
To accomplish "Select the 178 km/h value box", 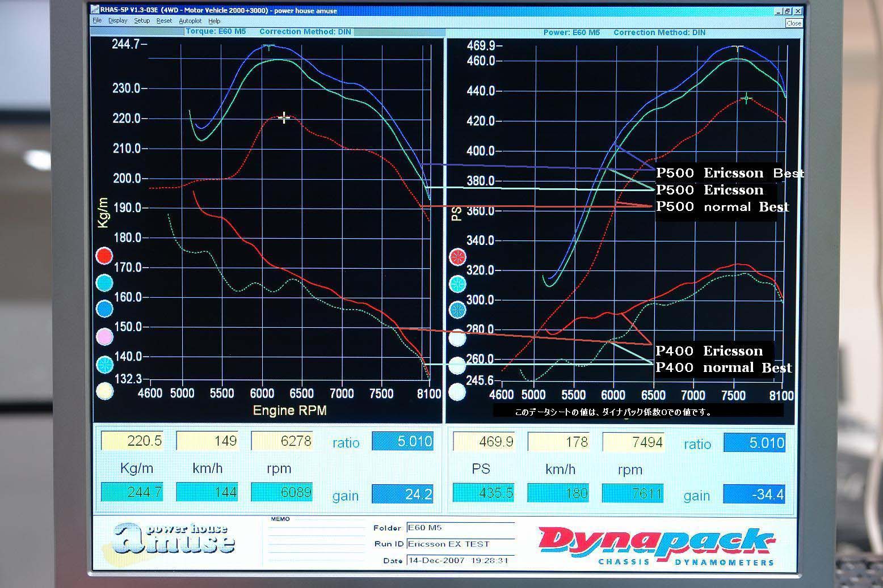I will coord(558,442).
